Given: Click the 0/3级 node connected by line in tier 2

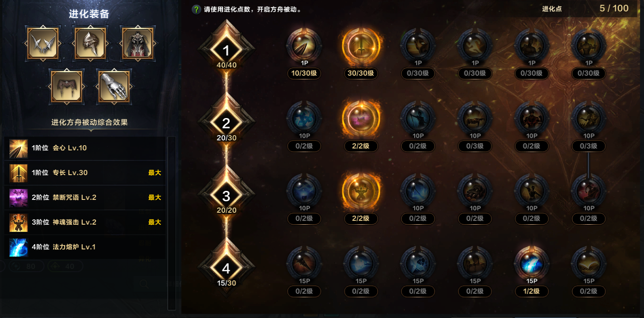Looking at the screenshot, I should point(588,118).
